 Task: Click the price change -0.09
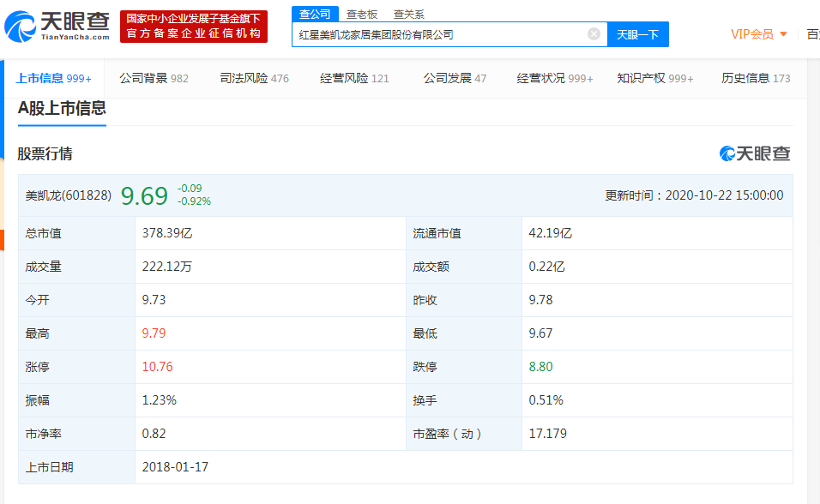(190, 189)
